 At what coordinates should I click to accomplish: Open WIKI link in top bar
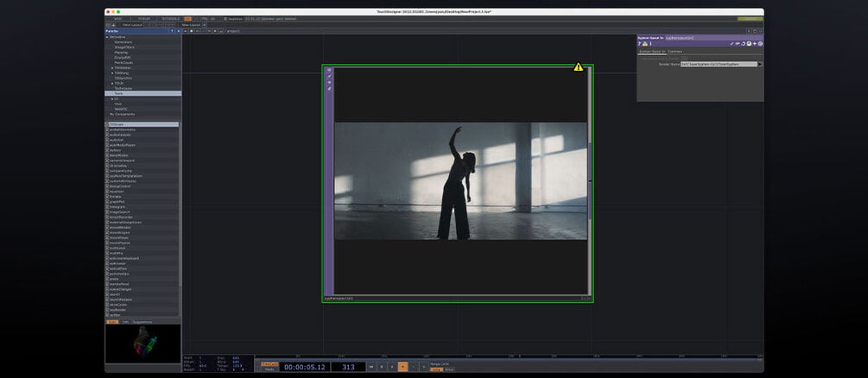(x=118, y=19)
